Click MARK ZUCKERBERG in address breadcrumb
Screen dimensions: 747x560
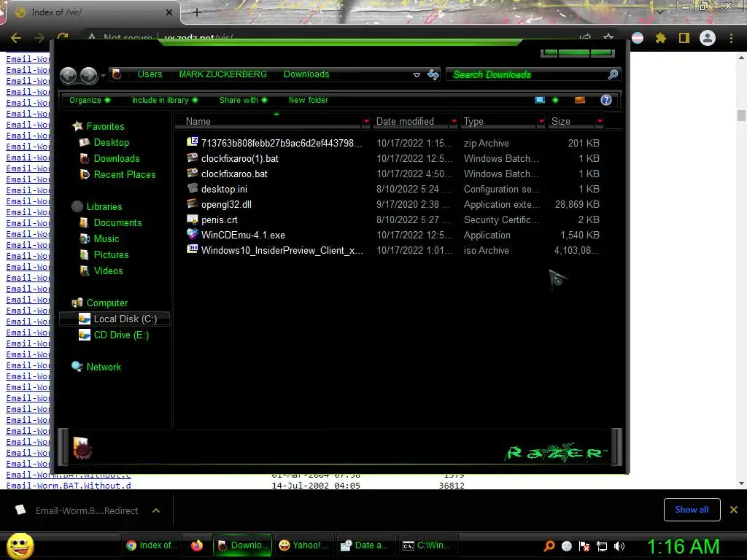coord(223,74)
